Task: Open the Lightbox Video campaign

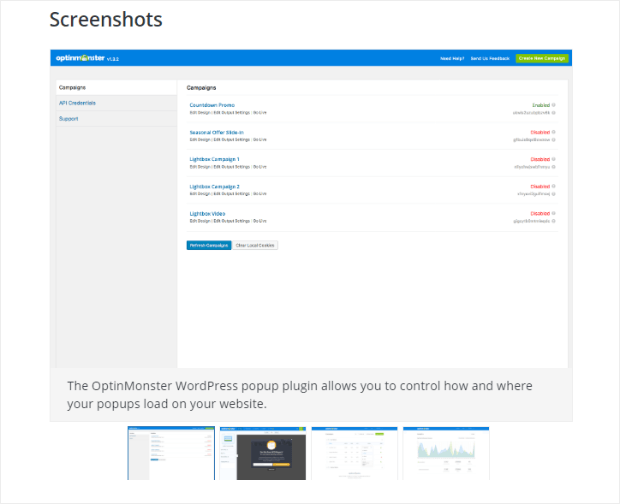Action: (x=207, y=214)
